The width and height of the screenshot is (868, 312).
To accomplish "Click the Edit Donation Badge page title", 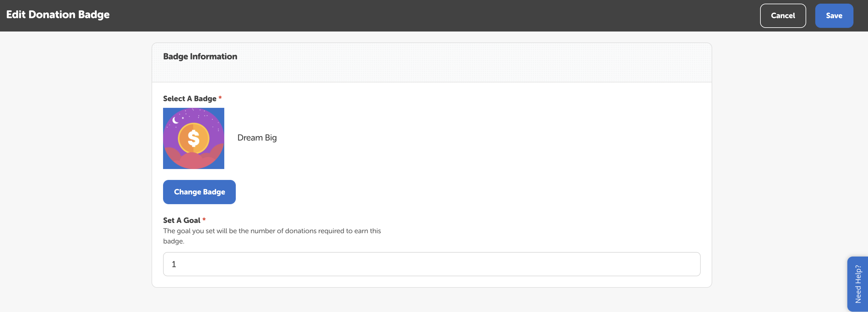I will click(x=58, y=15).
